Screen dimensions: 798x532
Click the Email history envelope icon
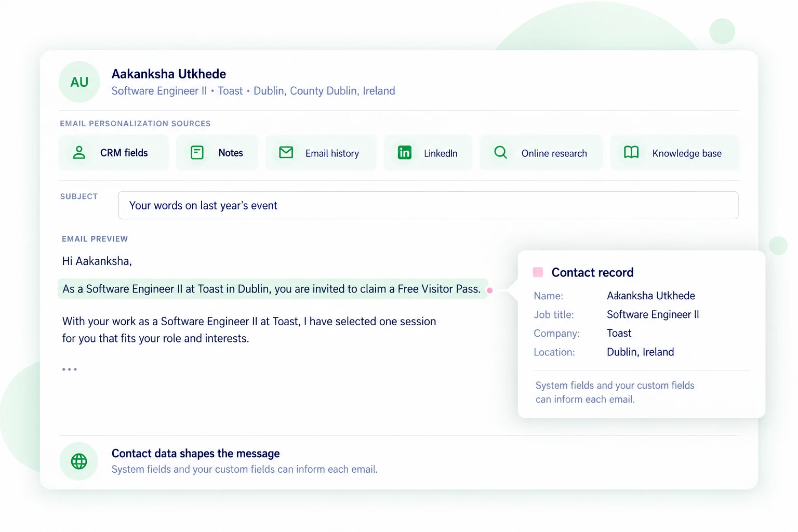click(286, 152)
